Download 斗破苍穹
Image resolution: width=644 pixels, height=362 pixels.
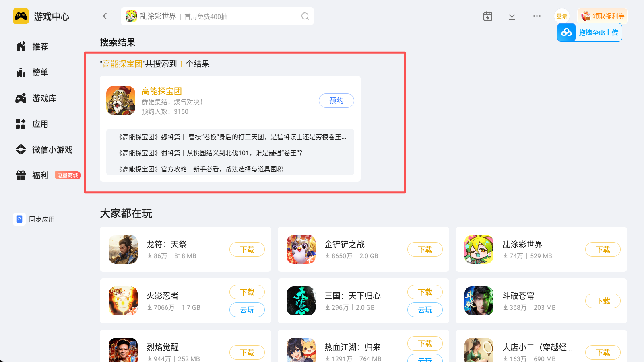coord(603,301)
